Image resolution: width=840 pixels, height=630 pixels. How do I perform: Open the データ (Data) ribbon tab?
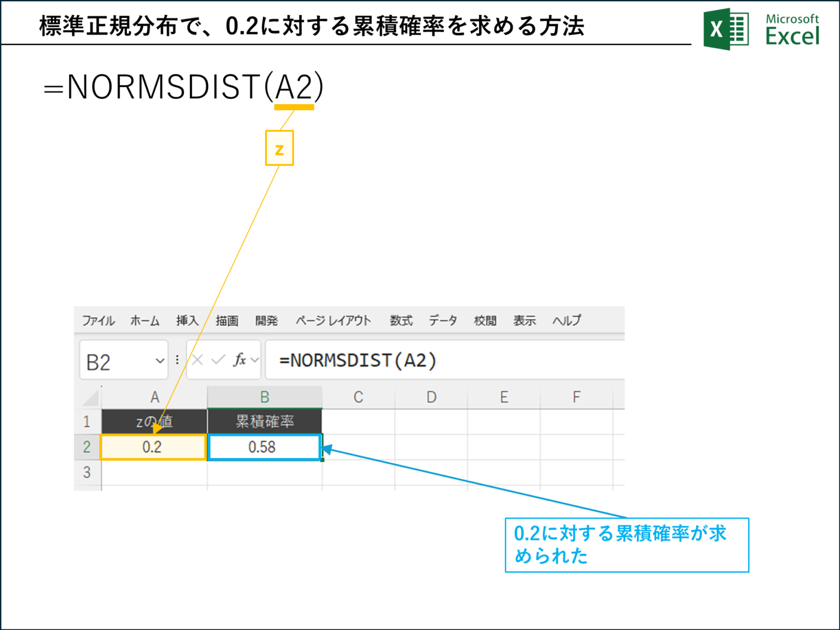point(443,320)
